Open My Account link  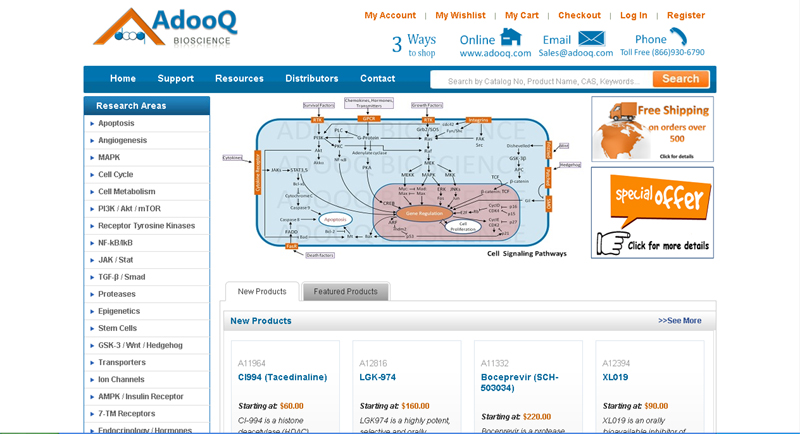(390, 15)
